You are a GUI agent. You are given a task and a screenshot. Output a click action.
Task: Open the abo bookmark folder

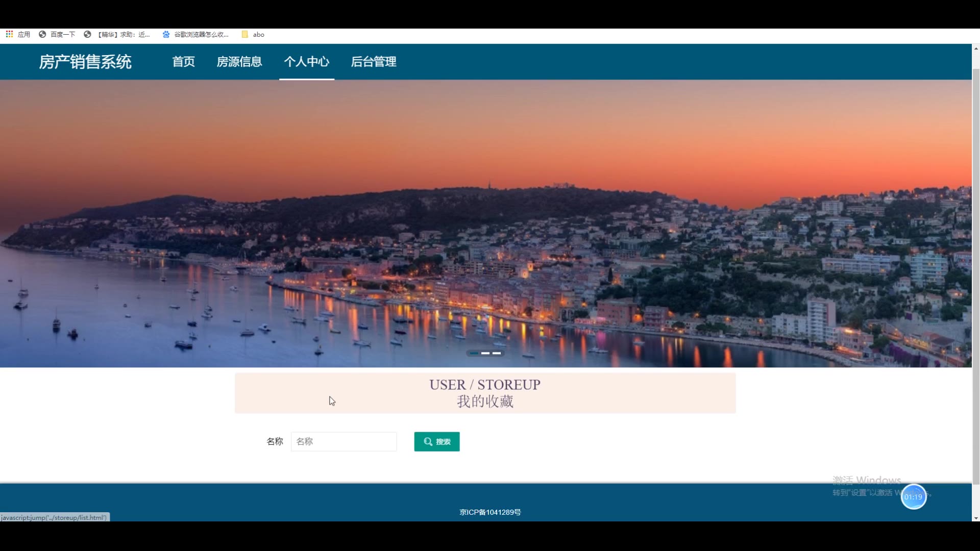(253, 34)
